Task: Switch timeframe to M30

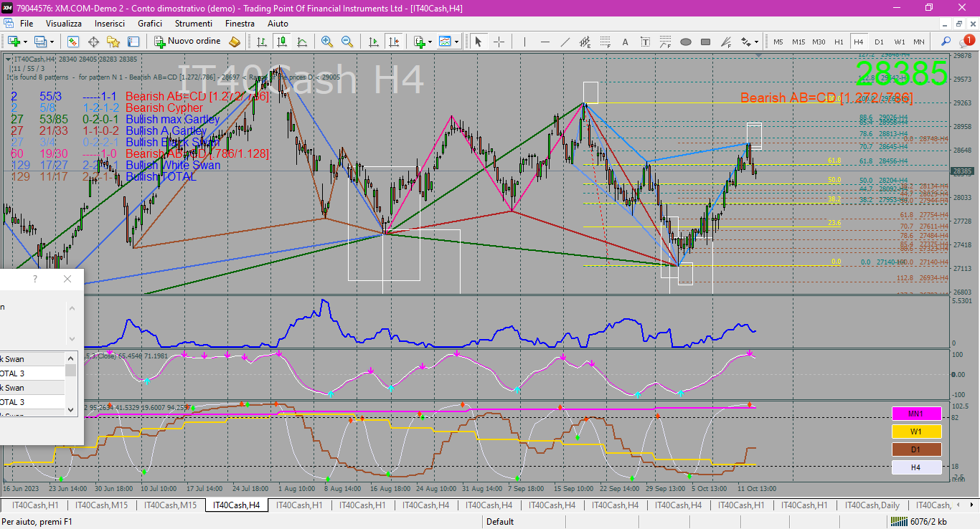Action: click(x=819, y=42)
